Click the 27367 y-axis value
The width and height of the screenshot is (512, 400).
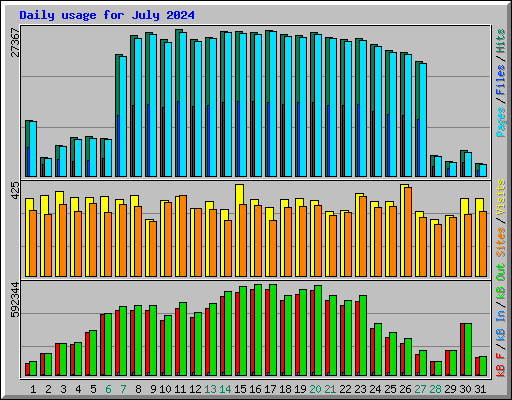coord(16,43)
